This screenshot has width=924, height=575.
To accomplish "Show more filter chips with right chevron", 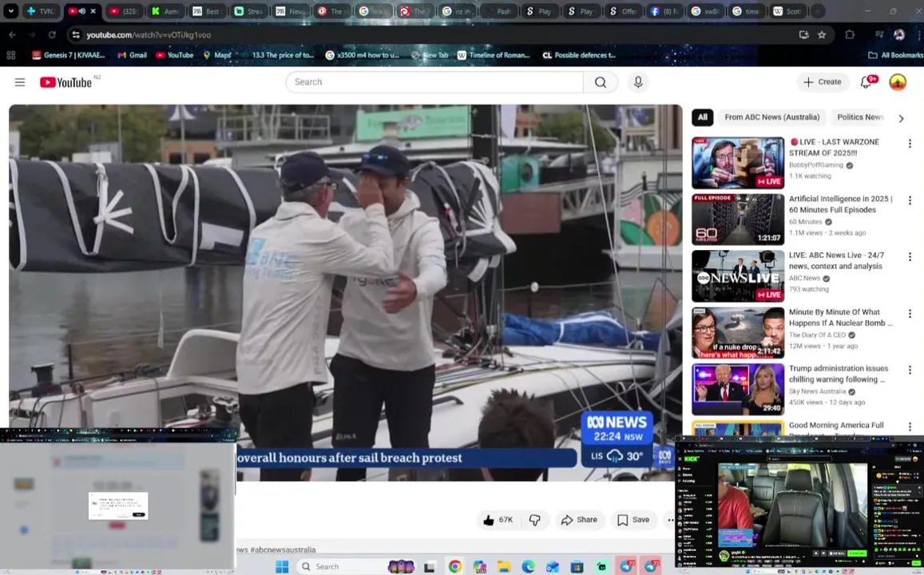I will (x=901, y=118).
